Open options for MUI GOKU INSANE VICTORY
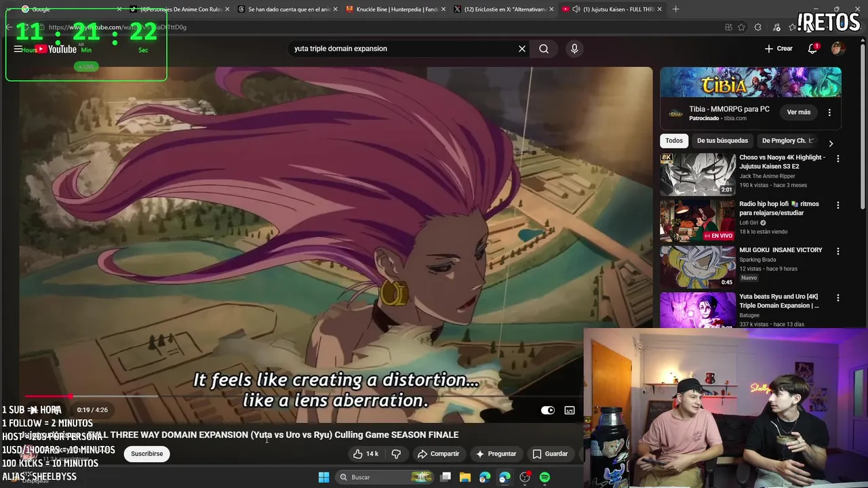The height and width of the screenshot is (488, 868). point(838,251)
